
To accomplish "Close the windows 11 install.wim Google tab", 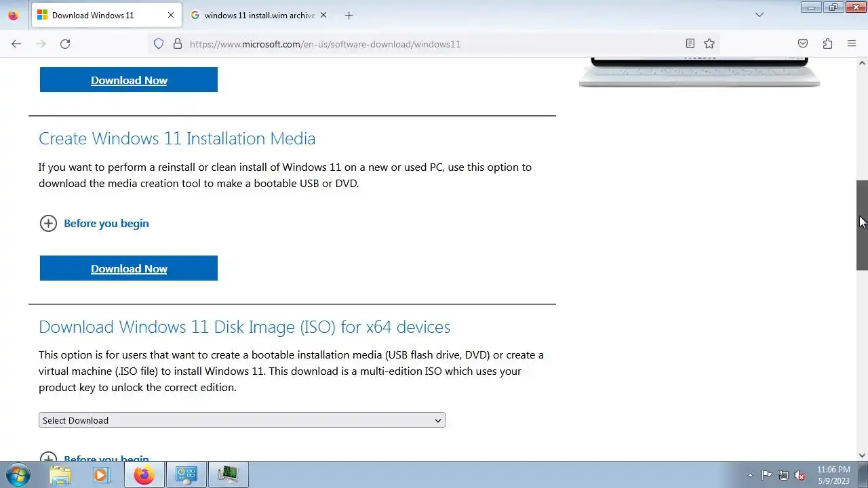I will [323, 15].
